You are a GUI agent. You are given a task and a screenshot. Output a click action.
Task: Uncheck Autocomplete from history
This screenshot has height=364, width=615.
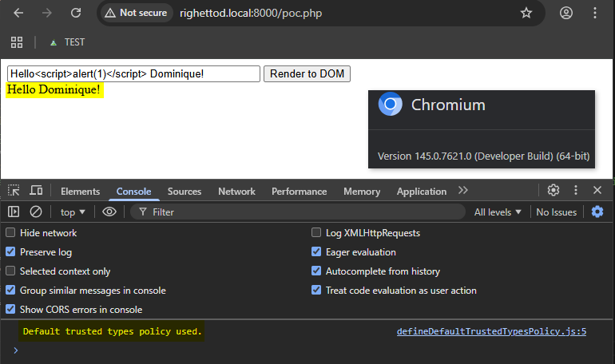(316, 271)
